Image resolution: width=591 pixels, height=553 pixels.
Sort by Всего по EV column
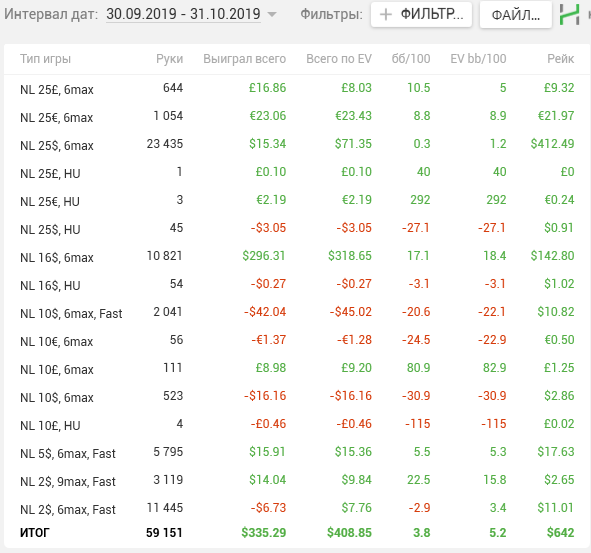(339, 59)
